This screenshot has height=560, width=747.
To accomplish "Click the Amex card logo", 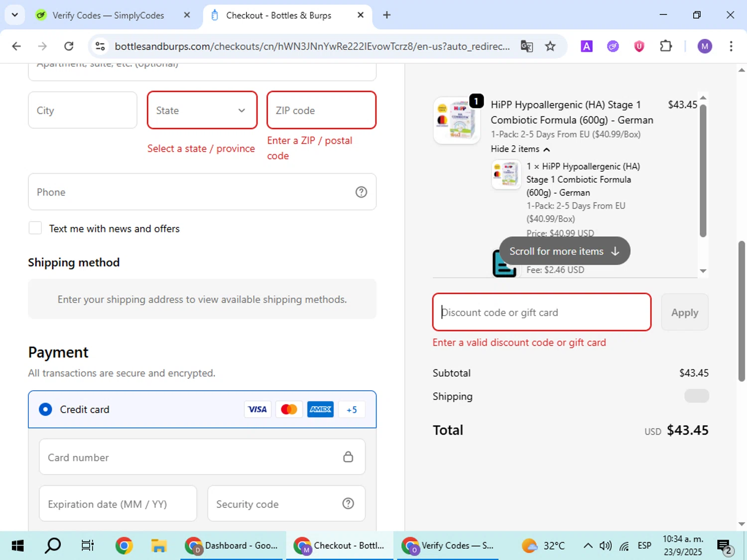I will click(320, 409).
